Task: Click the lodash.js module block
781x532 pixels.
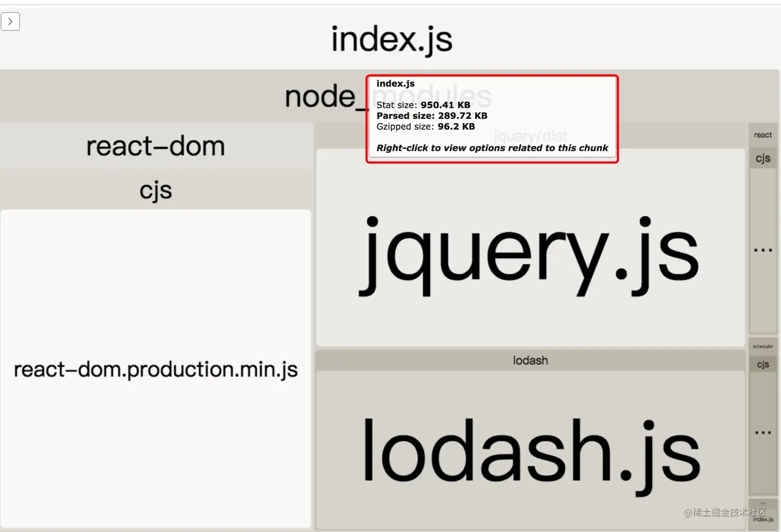Action: 530,449
